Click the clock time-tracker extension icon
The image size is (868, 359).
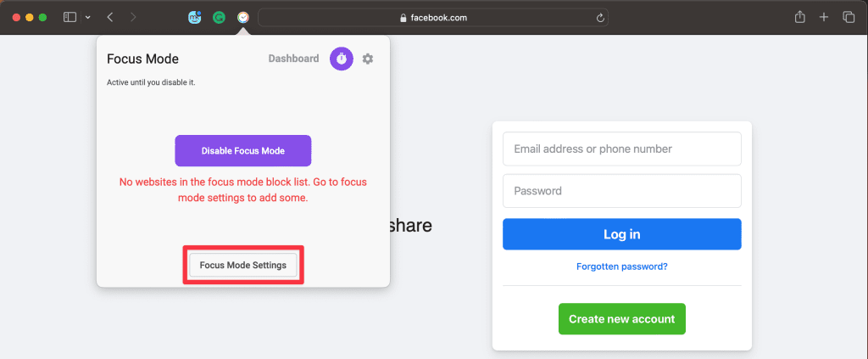[x=243, y=17]
